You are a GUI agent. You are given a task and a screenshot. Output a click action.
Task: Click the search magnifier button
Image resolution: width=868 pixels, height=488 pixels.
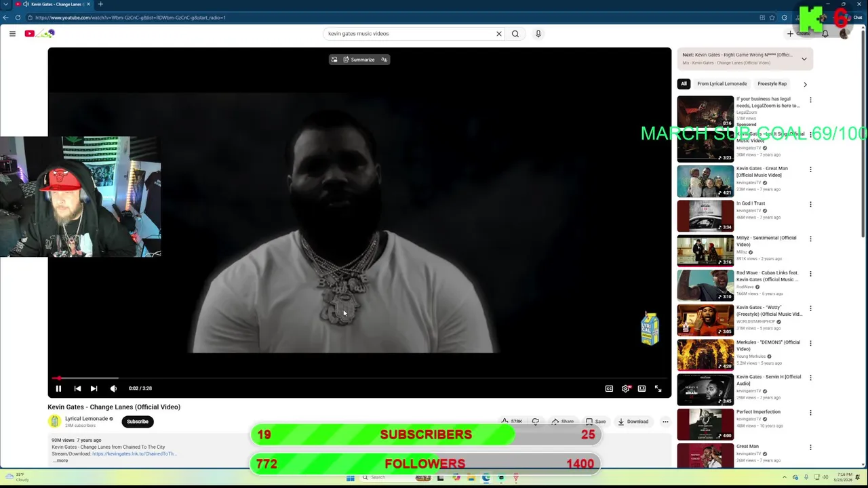coord(515,33)
